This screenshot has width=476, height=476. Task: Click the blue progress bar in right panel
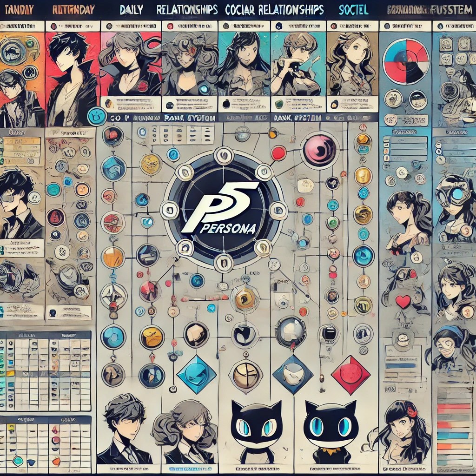401,366
